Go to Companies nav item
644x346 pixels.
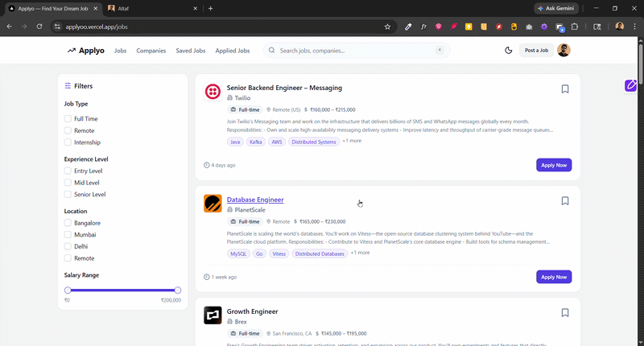(151, 51)
